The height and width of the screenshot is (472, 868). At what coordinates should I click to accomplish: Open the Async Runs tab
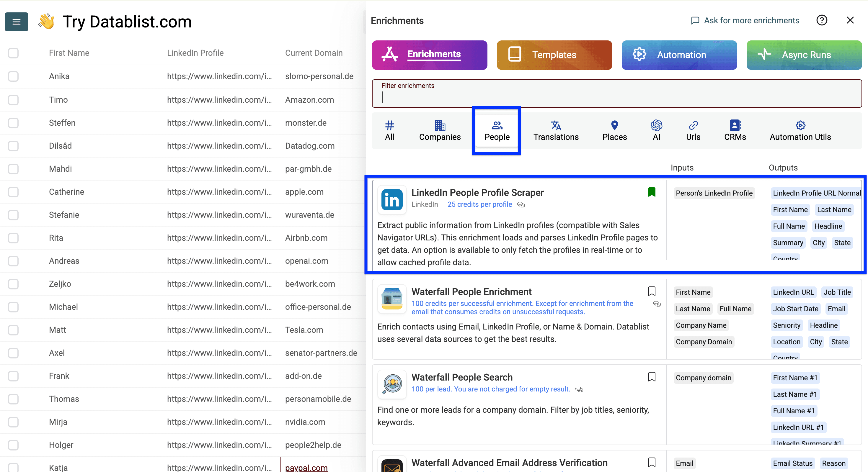coord(804,55)
